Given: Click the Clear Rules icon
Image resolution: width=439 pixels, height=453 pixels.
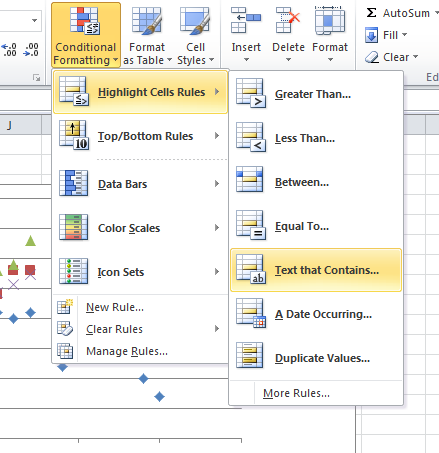Looking at the screenshot, I should pyautogui.click(x=65, y=329).
